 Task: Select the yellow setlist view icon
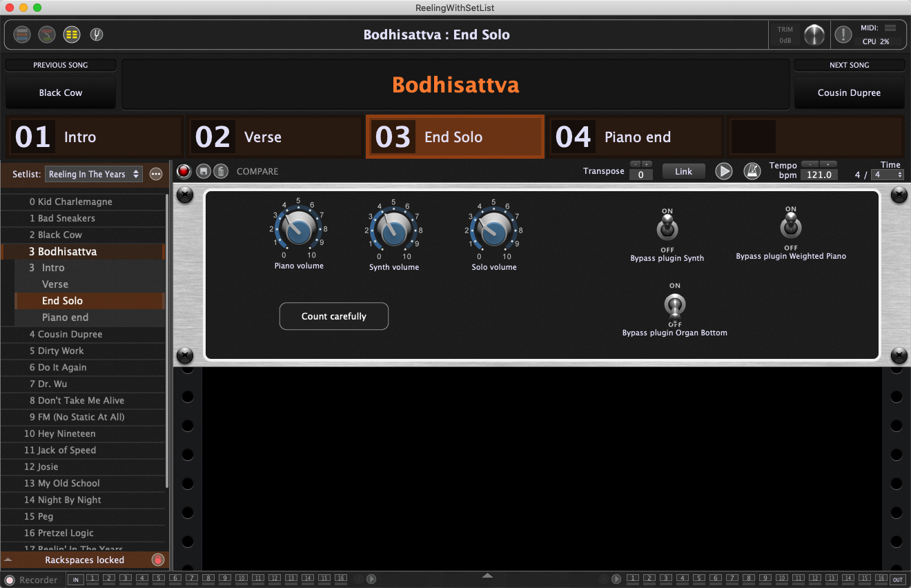(72, 35)
